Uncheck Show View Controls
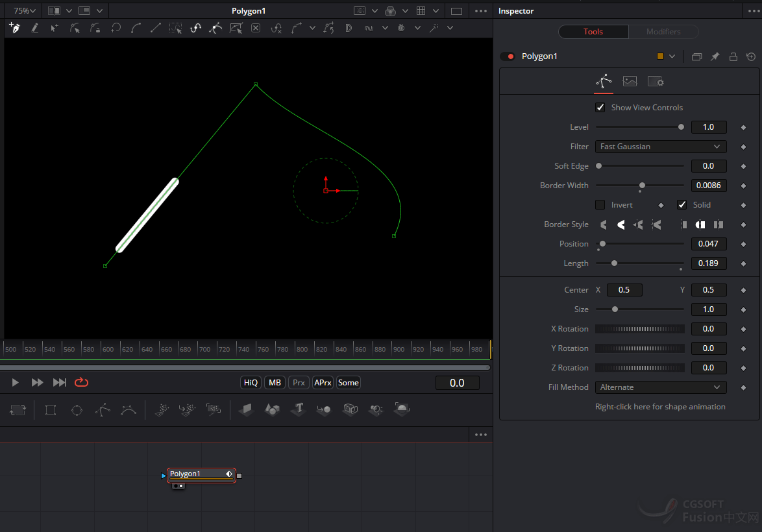 [600, 108]
